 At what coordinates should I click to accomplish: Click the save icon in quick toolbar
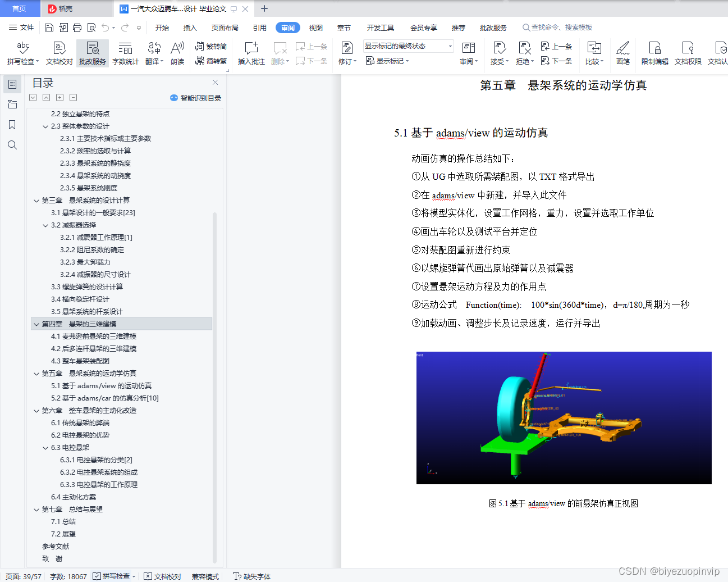coord(49,28)
